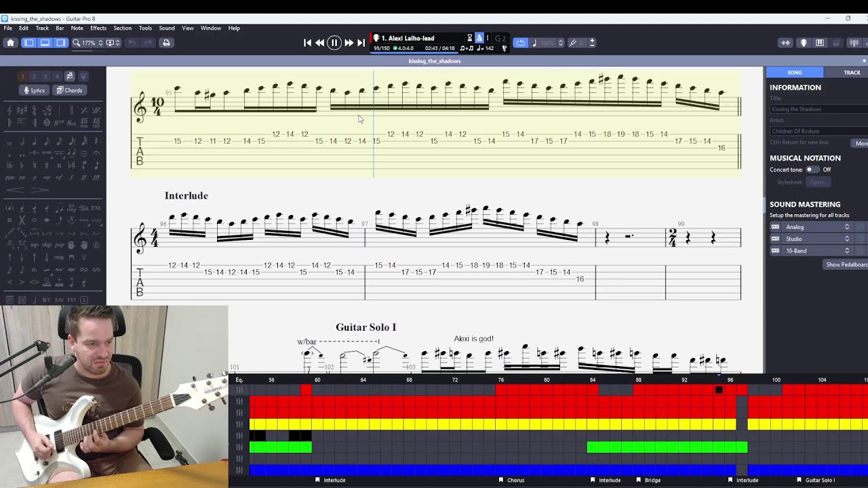Click bar 100 in the global view ruler
868x488 pixels.
(x=776, y=380)
